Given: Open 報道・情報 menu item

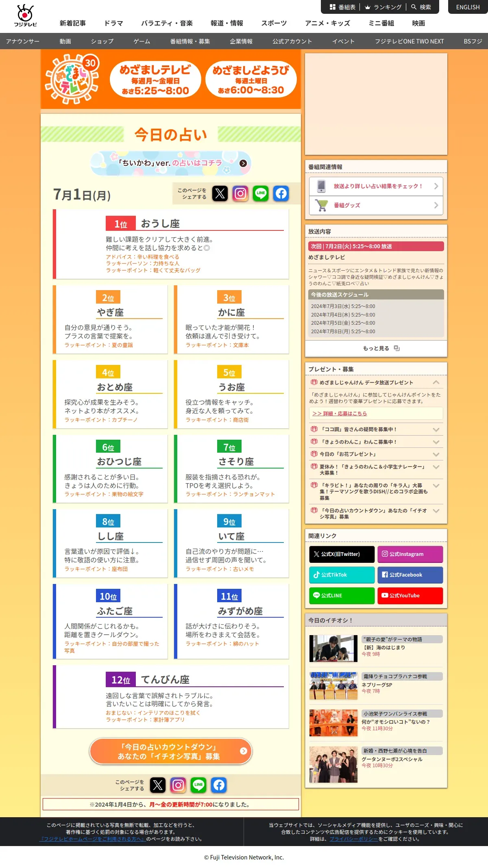Looking at the screenshot, I should (227, 23).
